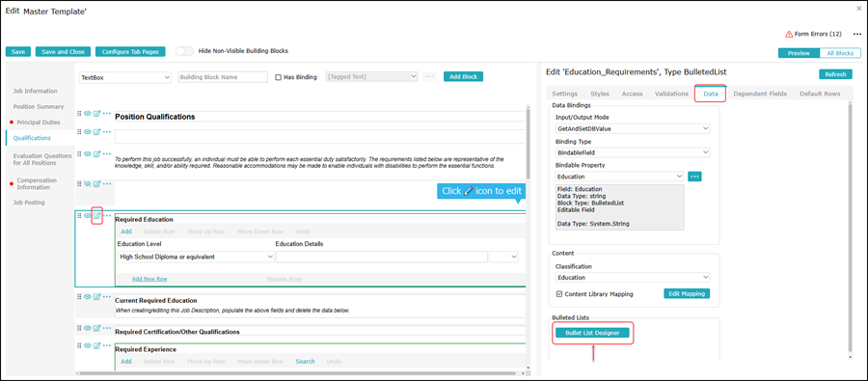
Task: Open Input/Output Mode GetAndSetDBValue dropdown
Action: point(632,128)
